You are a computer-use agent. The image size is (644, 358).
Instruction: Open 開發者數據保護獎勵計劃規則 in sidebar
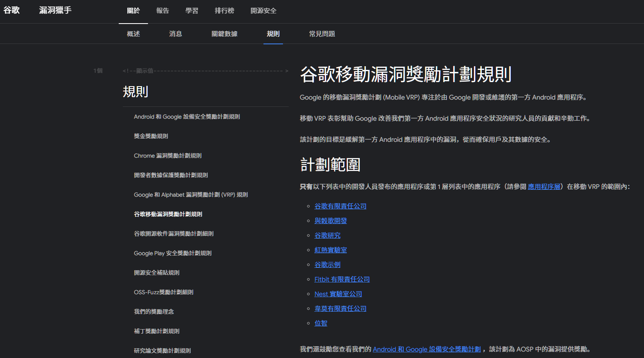tap(171, 175)
